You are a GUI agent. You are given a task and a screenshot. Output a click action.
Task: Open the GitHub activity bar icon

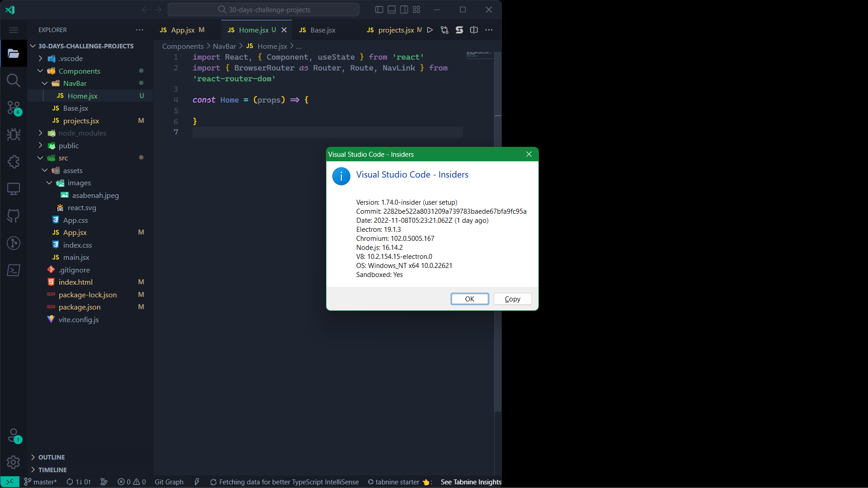[x=14, y=216]
